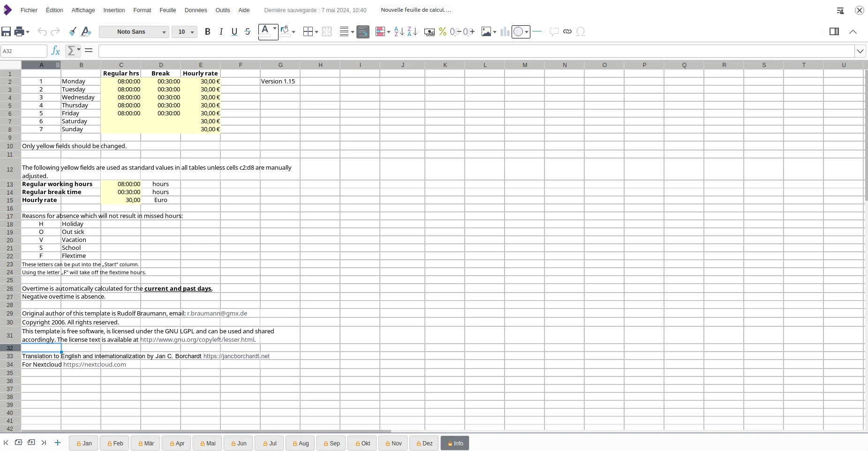Open the alignment dropdown arrow
Screen dimensions: 868x451
pos(352,32)
